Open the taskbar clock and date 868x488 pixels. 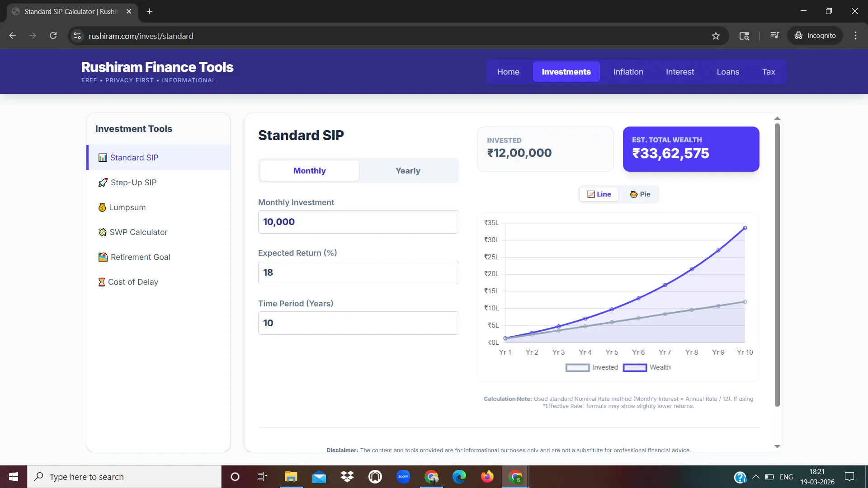817,477
